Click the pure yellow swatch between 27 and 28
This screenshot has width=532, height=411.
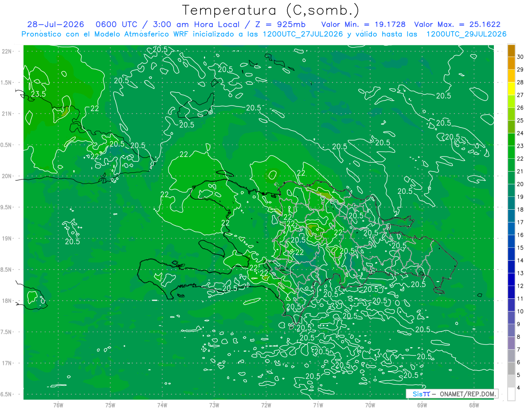point(511,89)
